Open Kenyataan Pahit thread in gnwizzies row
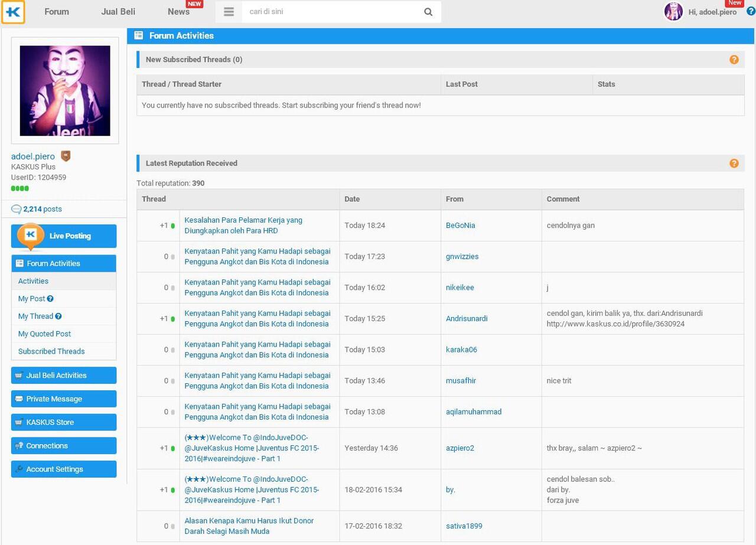Image resolution: width=756 pixels, height=545 pixels. pyautogui.click(x=258, y=256)
